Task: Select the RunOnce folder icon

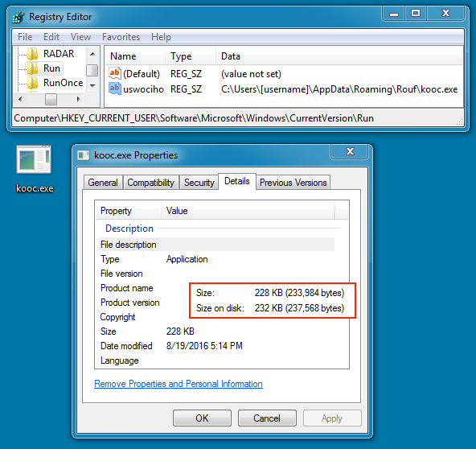Action: [32, 83]
